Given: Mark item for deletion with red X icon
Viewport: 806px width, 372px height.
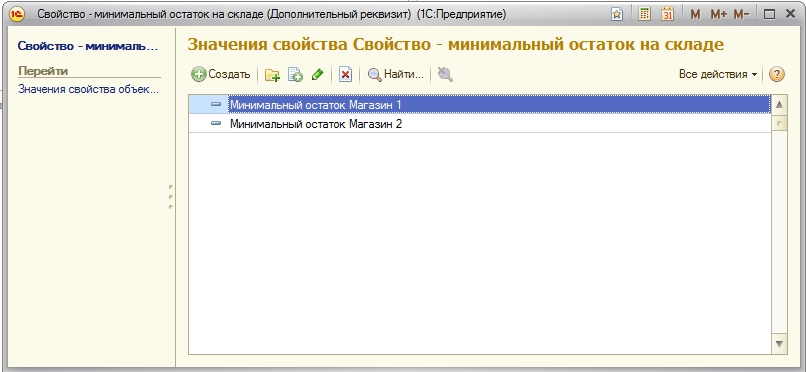Looking at the screenshot, I should 345,75.
